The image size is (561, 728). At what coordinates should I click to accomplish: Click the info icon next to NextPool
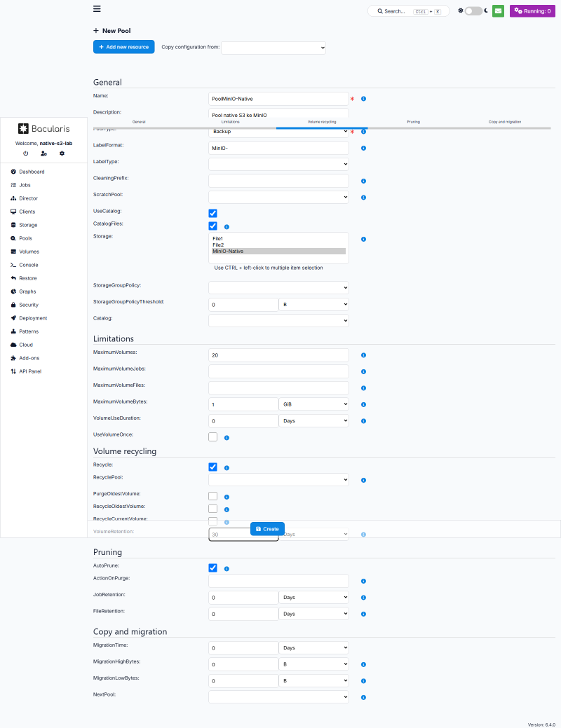[x=363, y=697]
